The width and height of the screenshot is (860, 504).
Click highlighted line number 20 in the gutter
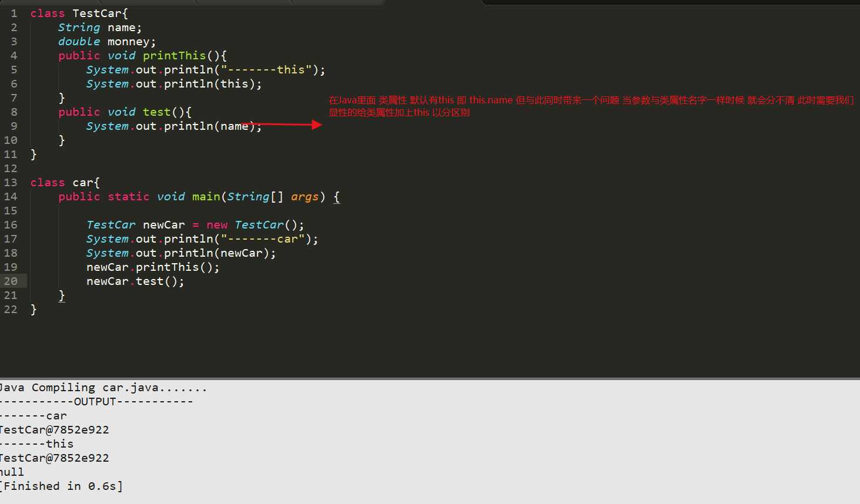coord(11,281)
